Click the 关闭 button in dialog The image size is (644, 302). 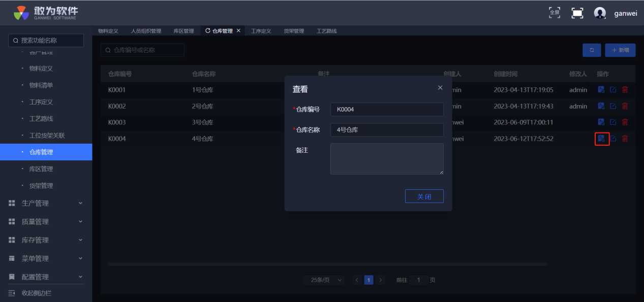pyautogui.click(x=424, y=196)
